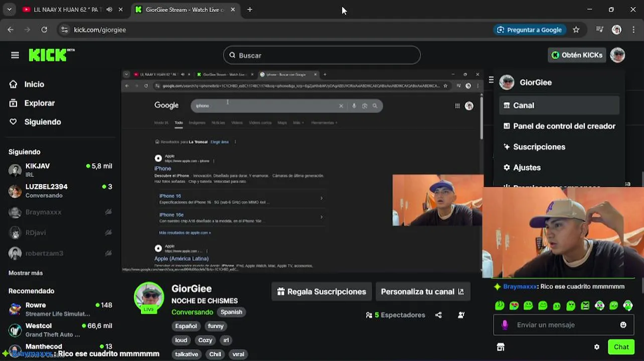Click the last green emote in chat row
The height and width of the screenshot is (361, 644).
pyautogui.click(x=628, y=305)
